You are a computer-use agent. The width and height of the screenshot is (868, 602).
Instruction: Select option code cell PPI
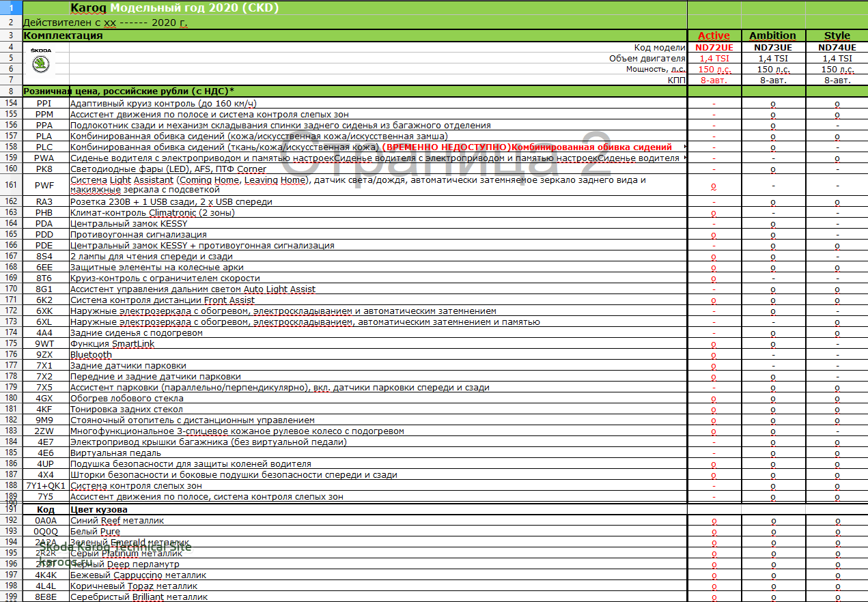pyautogui.click(x=44, y=103)
